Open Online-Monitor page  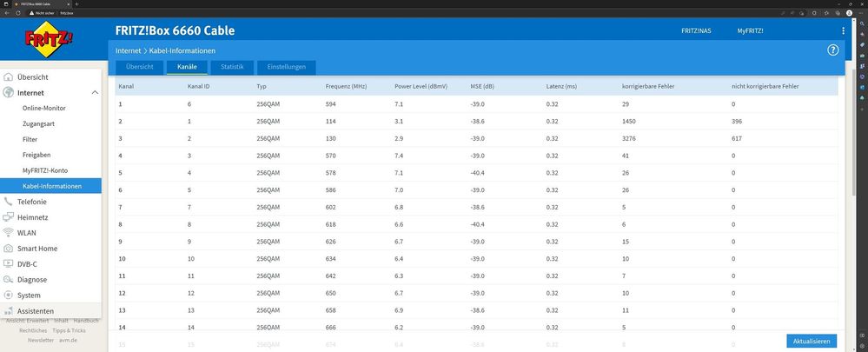pyautogui.click(x=44, y=109)
